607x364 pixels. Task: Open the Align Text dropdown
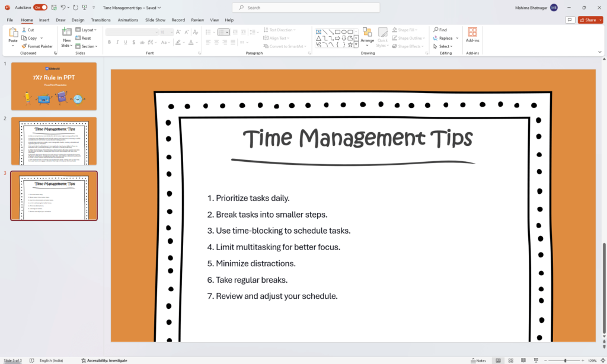coord(276,37)
